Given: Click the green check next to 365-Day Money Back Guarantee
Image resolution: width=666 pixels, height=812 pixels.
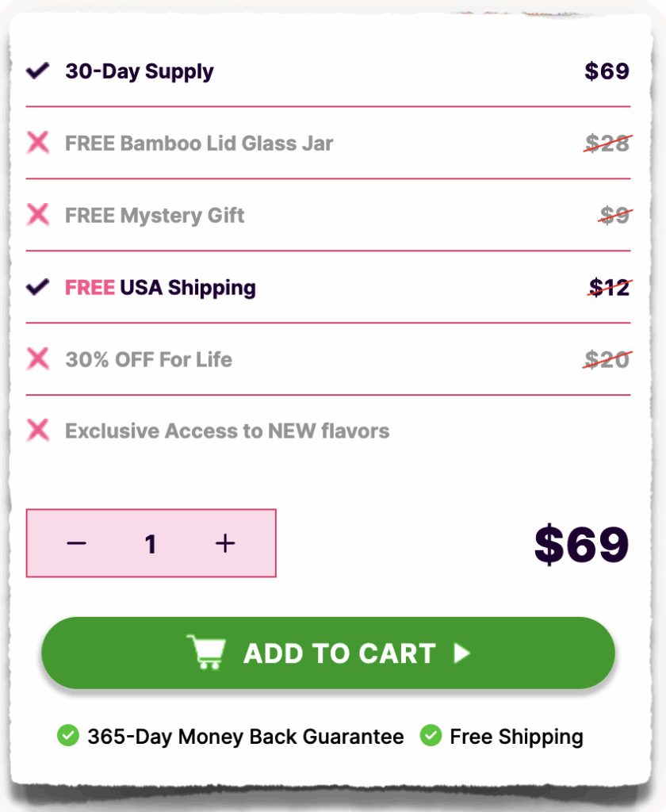Looking at the screenshot, I should coord(68,736).
